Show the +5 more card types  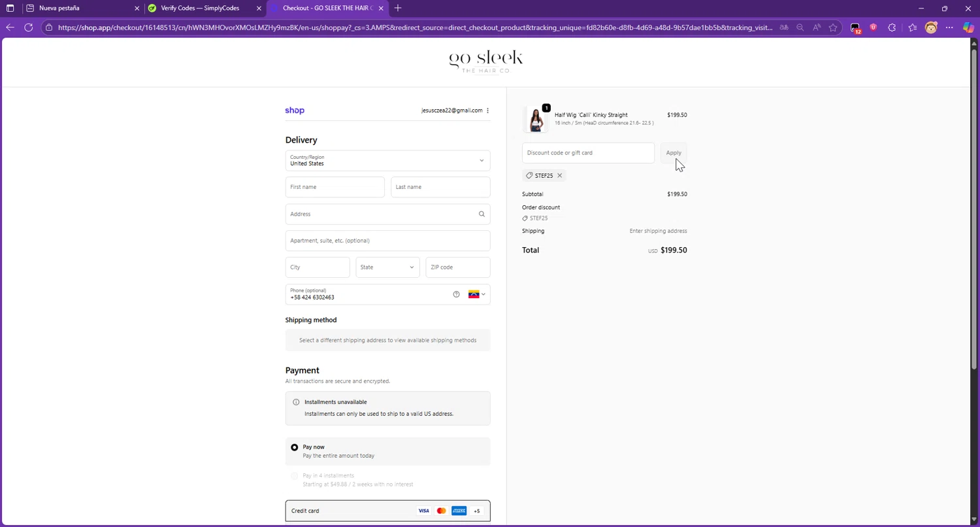click(476, 511)
